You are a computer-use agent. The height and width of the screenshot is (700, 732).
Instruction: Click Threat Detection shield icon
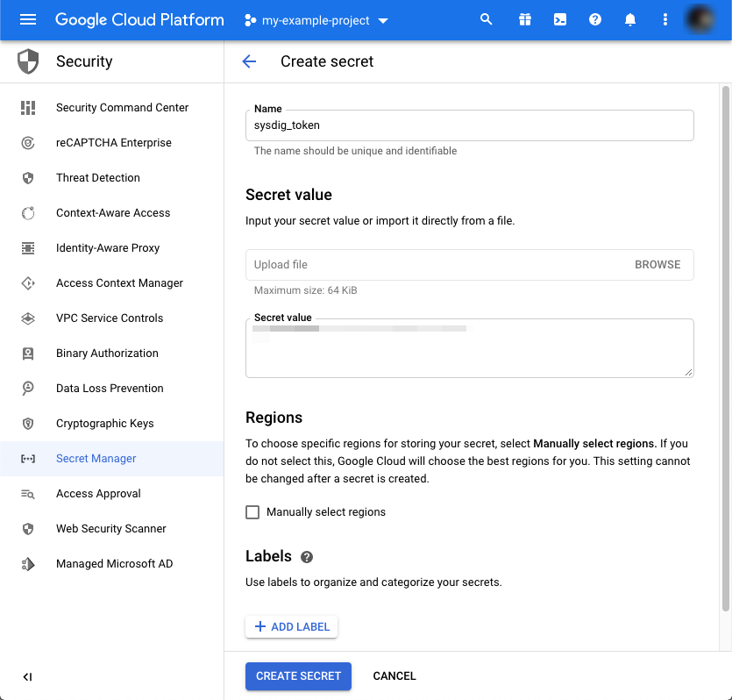coord(28,177)
